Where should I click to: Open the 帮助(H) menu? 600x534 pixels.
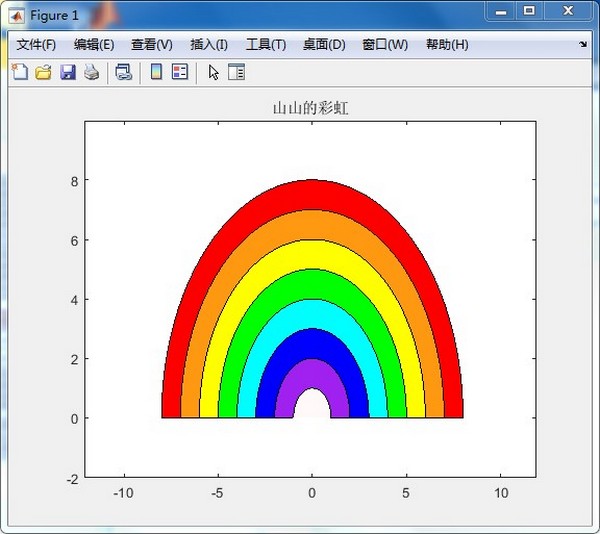tap(447, 45)
